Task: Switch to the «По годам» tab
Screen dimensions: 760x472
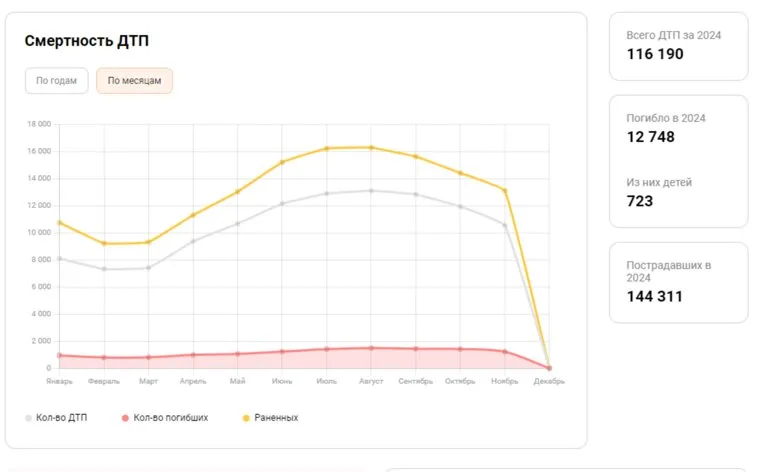Action: pyautogui.click(x=57, y=81)
